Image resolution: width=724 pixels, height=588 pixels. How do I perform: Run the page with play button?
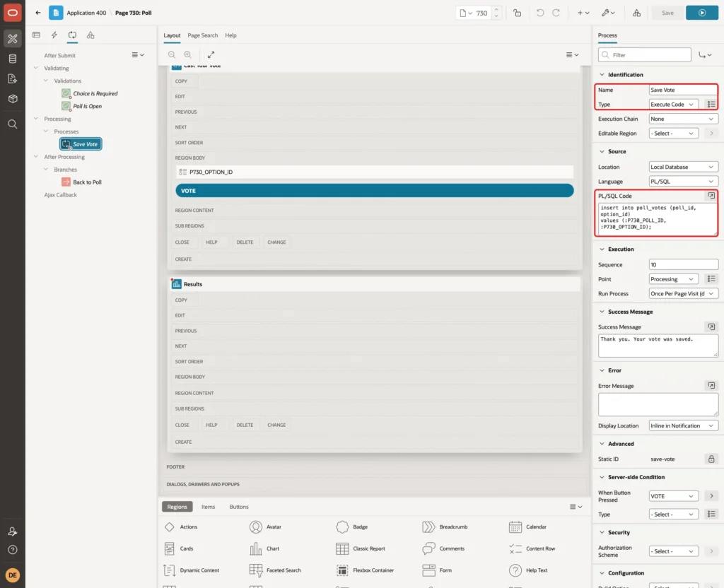tap(702, 13)
